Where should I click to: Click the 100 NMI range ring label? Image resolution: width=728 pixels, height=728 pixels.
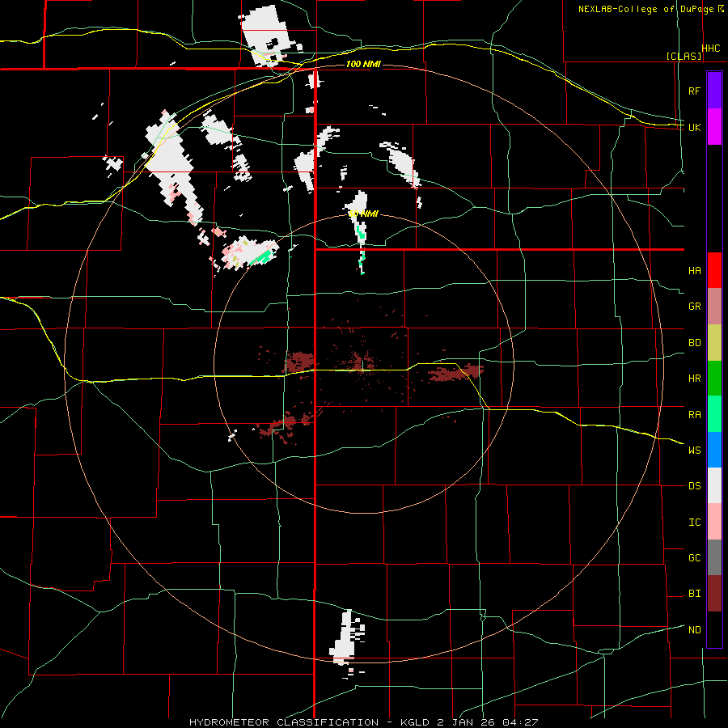click(363, 64)
